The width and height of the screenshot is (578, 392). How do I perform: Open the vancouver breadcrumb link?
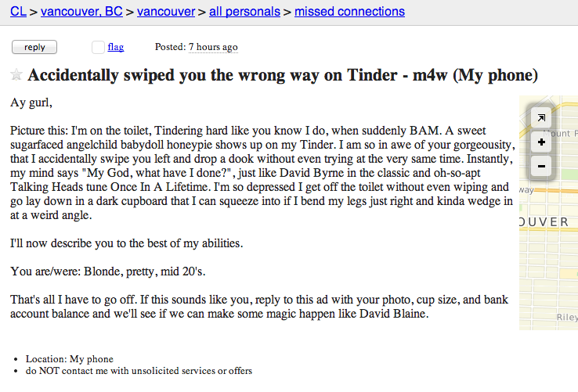tap(166, 12)
